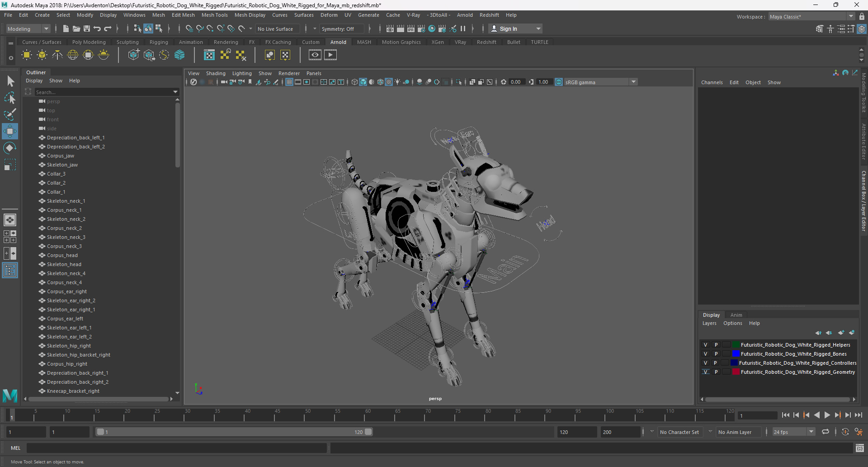Create a new empty layer icon

pos(841,333)
